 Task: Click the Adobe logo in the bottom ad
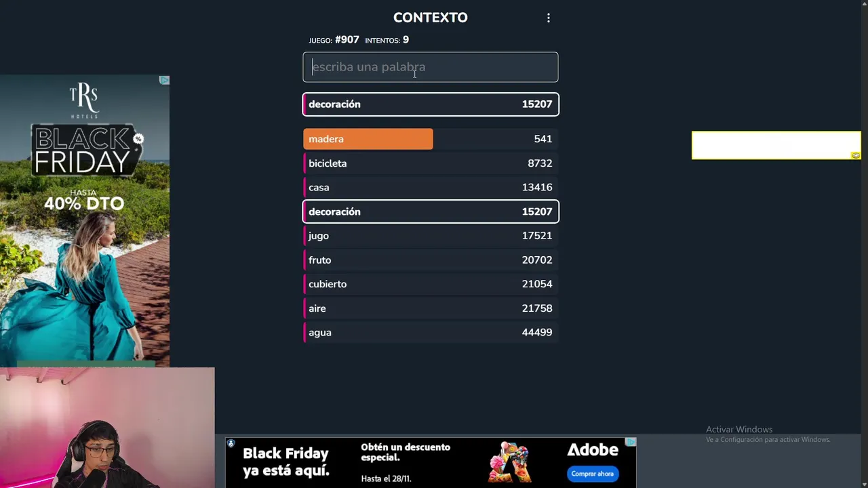(x=593, y=450)
